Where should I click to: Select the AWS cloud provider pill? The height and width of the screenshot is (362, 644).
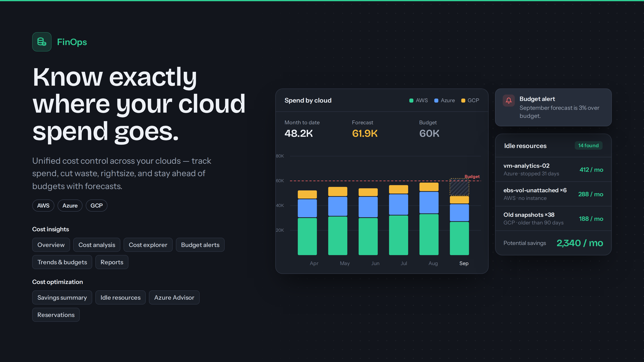pyautogui.click(x=43, y=206)
